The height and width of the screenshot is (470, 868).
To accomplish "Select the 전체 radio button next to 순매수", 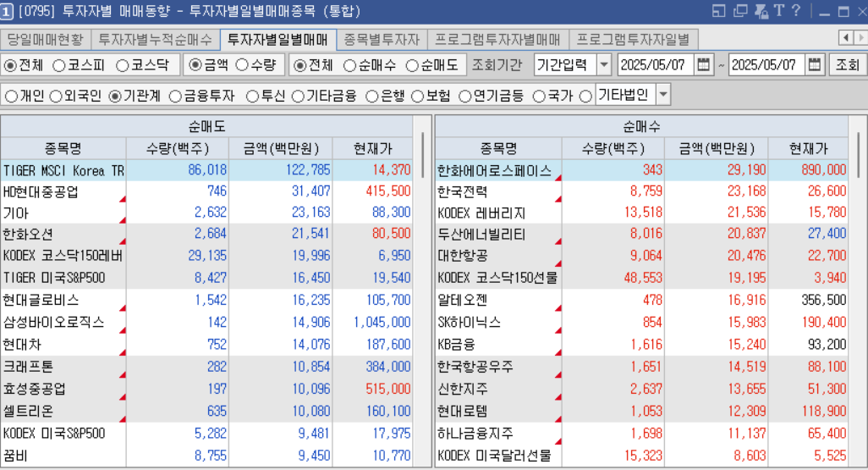I will click(x=299, y=65).
